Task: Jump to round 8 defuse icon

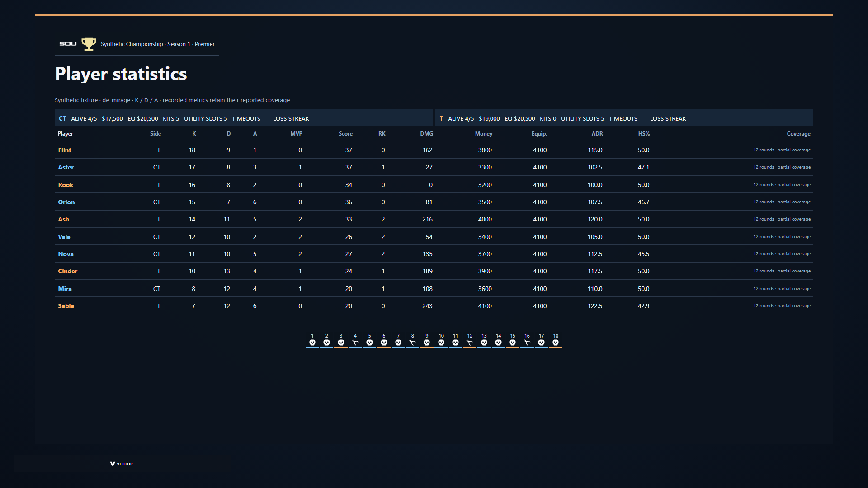Action: (x=412, y=343)
